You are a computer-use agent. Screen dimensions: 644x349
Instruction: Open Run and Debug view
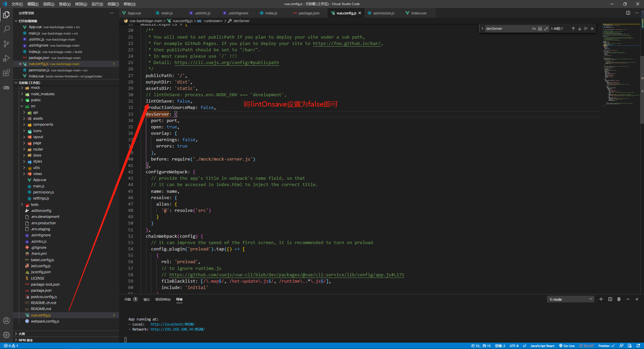pos(6,58)
